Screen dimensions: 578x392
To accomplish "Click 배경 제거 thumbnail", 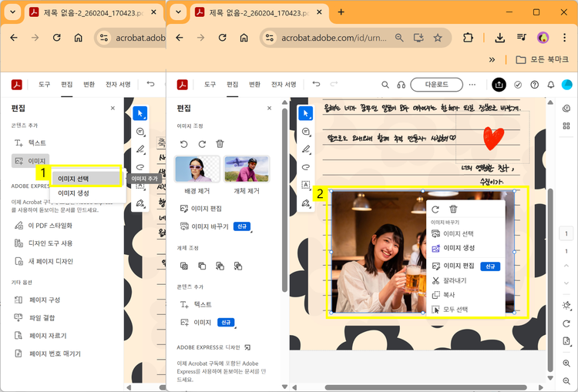I will point(197,169).
